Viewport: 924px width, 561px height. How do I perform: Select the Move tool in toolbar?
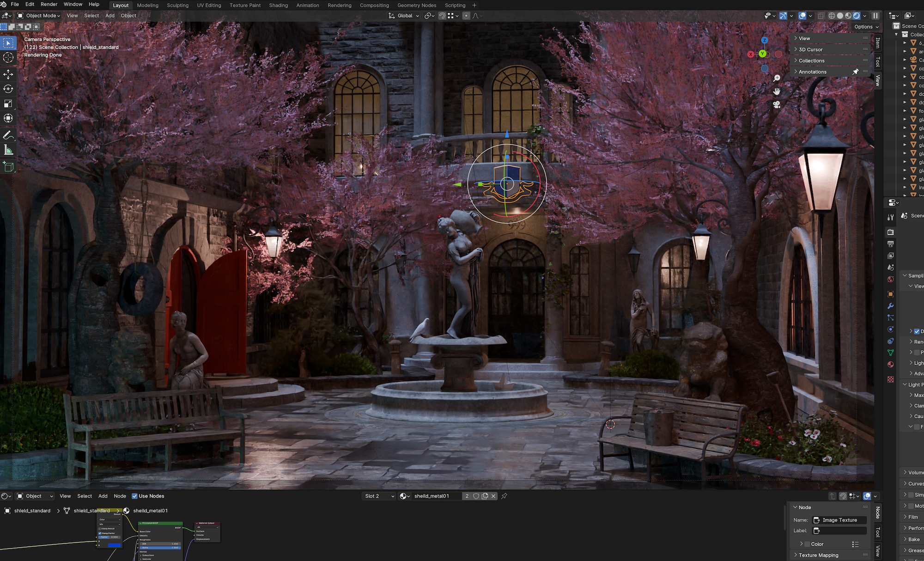pos(8,74)
